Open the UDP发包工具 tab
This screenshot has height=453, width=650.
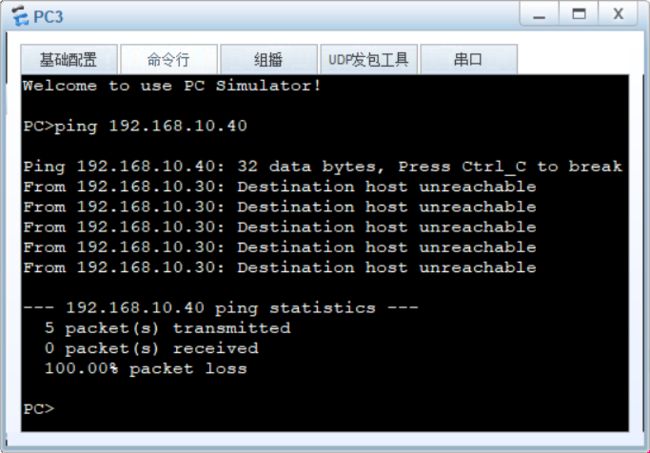coord(369,60)
